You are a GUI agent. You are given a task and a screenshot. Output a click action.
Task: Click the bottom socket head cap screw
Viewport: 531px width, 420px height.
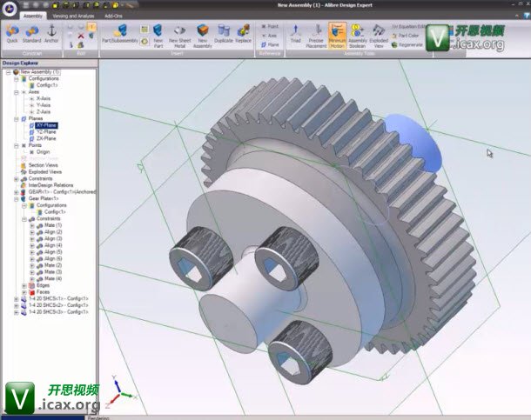[x=299, y=352]
